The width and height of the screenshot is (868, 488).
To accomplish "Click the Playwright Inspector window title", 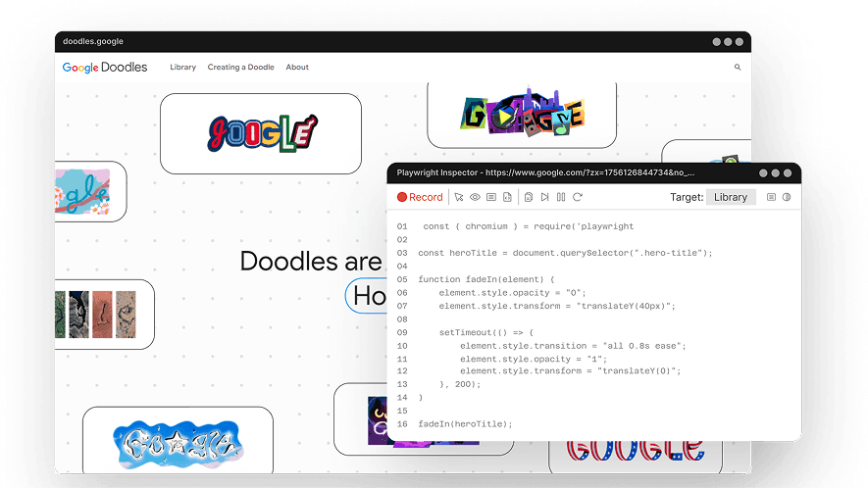I will (545, 172).
